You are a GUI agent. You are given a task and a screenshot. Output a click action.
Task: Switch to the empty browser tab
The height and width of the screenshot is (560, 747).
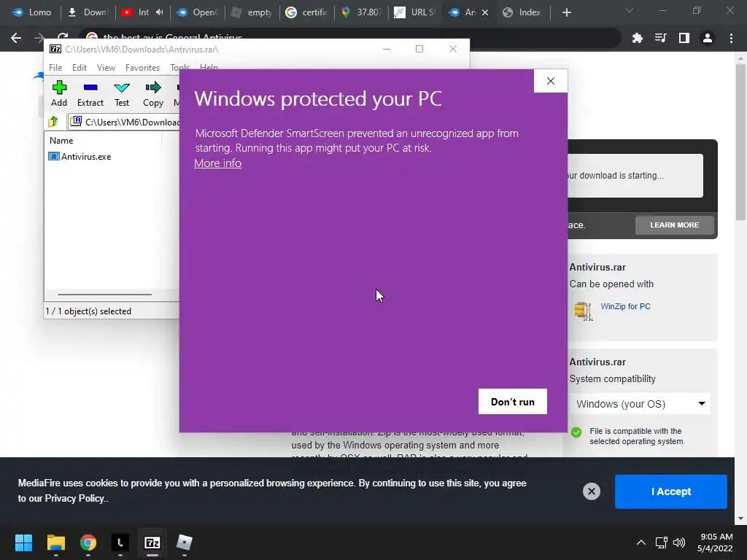252,12
